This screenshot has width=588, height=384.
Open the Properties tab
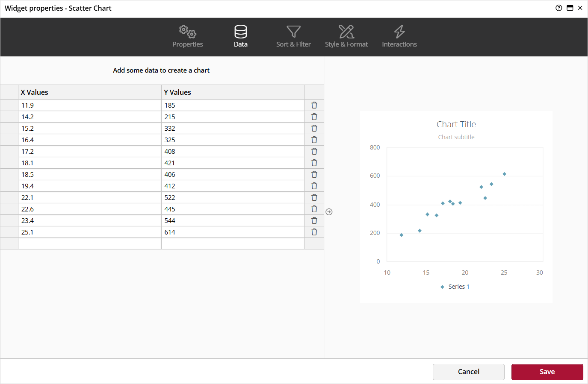188,36
